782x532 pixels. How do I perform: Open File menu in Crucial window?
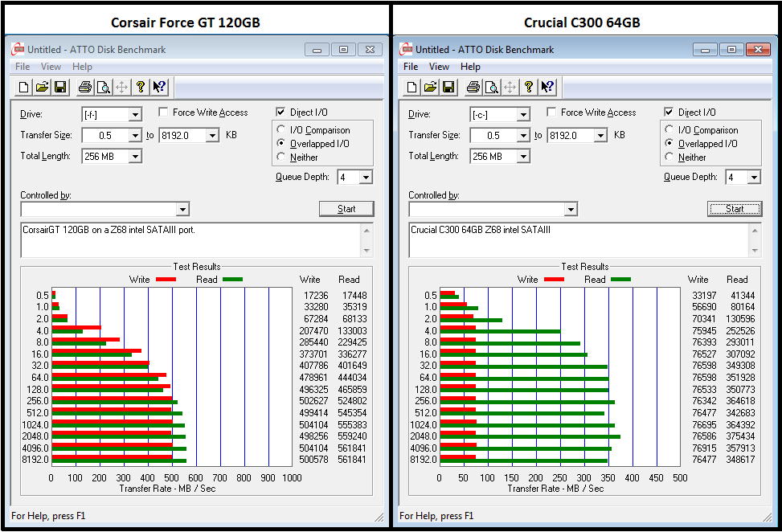(411, 67)
